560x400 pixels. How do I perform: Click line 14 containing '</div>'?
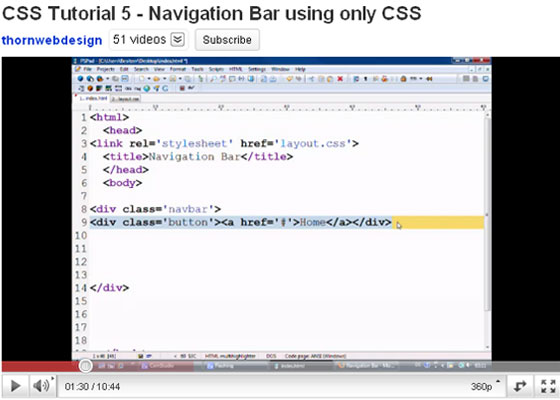coord(109,288)
